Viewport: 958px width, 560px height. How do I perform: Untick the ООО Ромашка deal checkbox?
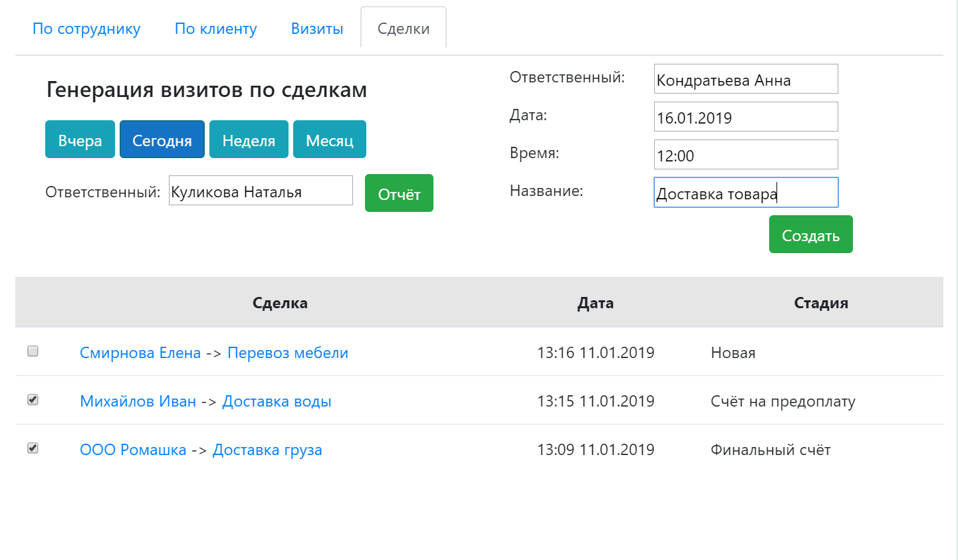pyautogui.click(x=33, y=448)
